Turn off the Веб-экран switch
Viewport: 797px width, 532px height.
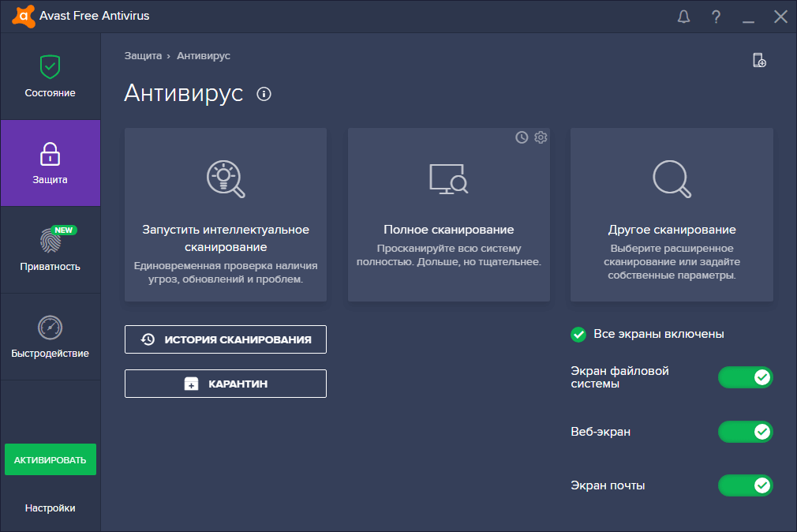(745, 432)
